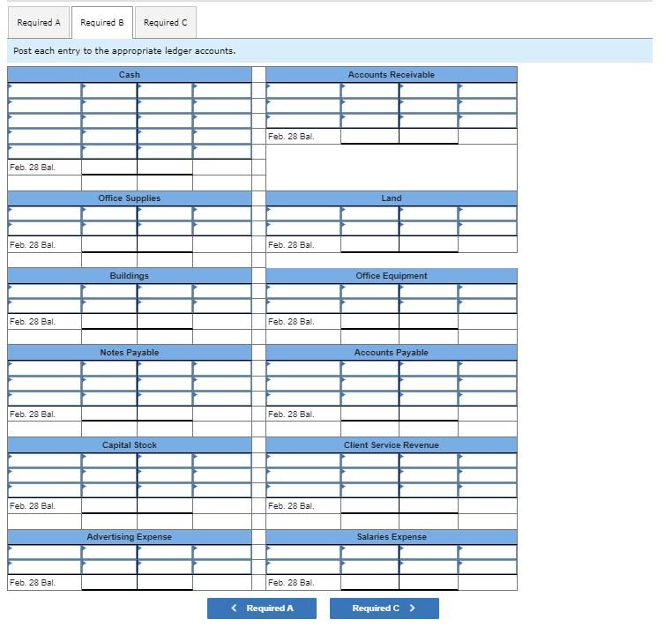The height and width of the screenshot is (627, 672).
Task: Click first row debit amount cell in Cash
Action: coord(109,91)
